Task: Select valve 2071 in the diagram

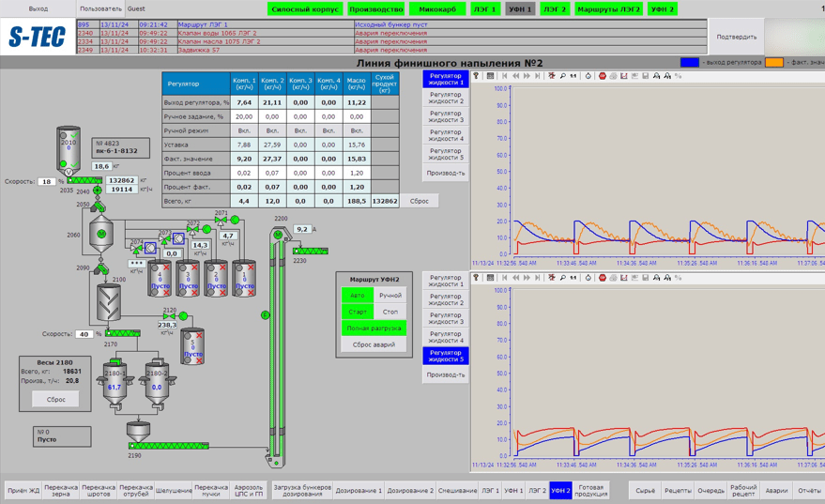Action: tap(221, 220)
